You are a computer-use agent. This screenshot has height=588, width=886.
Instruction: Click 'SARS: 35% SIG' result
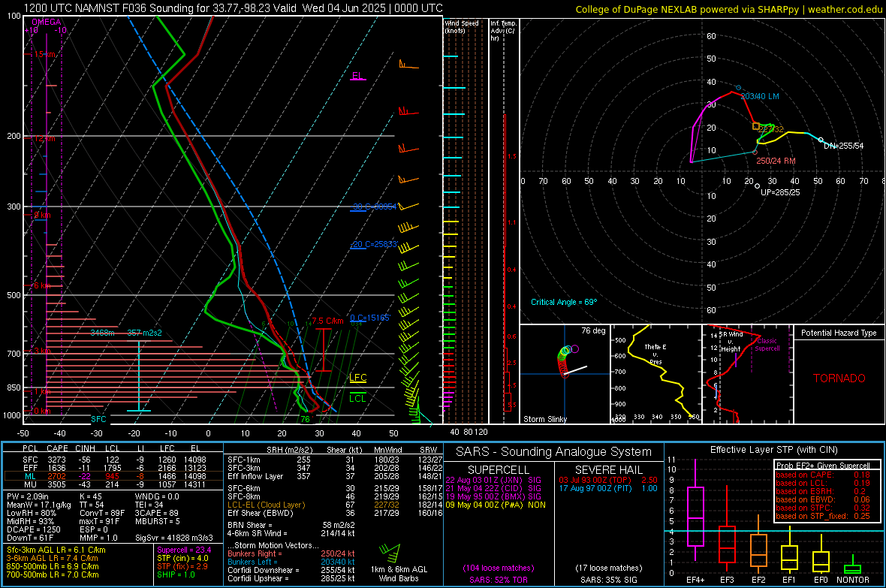point(608,580)
